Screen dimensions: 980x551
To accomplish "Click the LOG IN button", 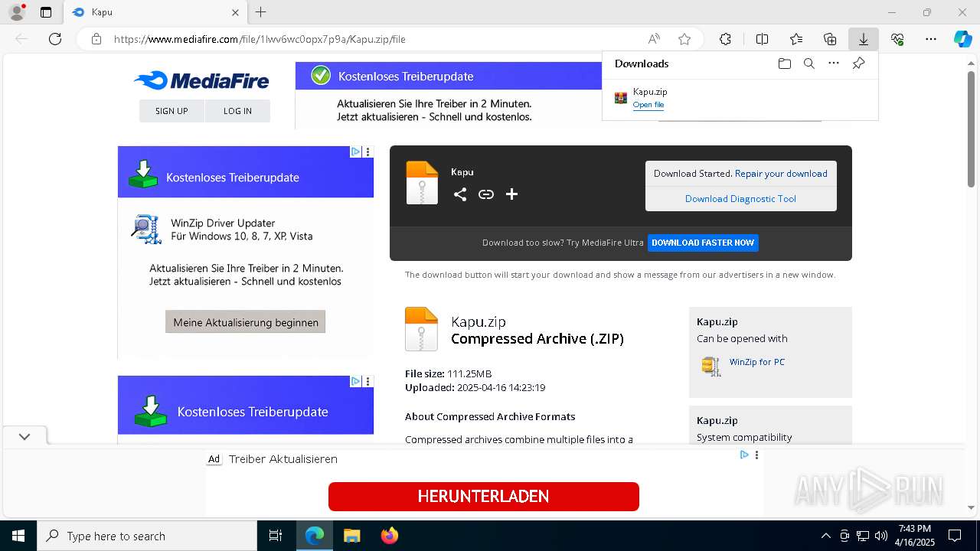I will [237, 111].
